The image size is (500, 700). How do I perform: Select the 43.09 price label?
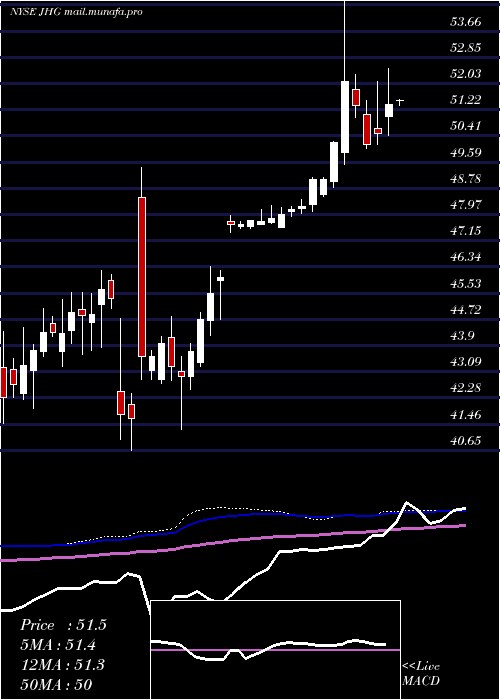pyautogui.click(x=466, y=362)
